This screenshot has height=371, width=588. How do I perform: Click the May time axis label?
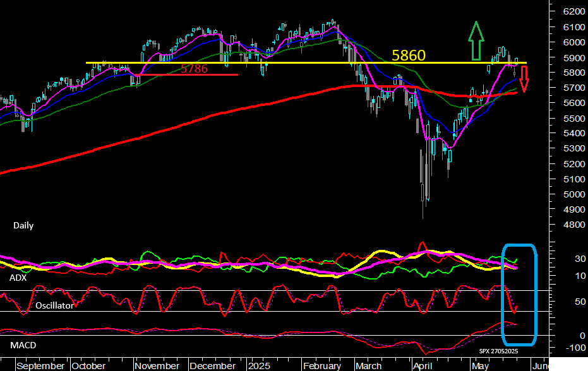pos(480,366)
